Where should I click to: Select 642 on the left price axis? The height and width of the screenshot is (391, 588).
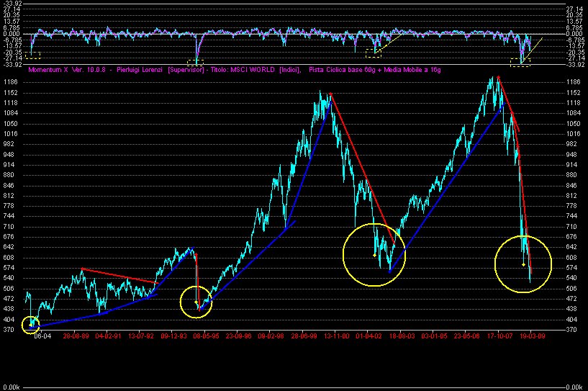tap(9, 247)
